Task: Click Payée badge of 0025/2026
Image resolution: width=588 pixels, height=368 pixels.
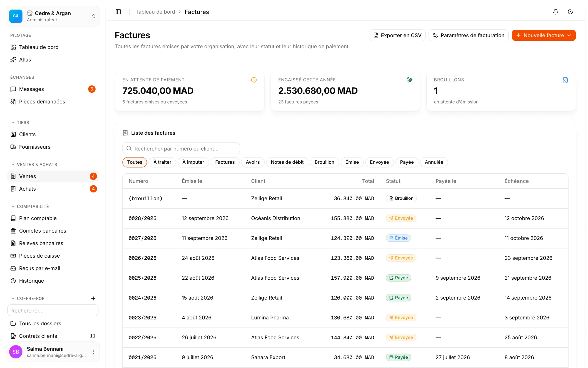Action: [398, 278]
